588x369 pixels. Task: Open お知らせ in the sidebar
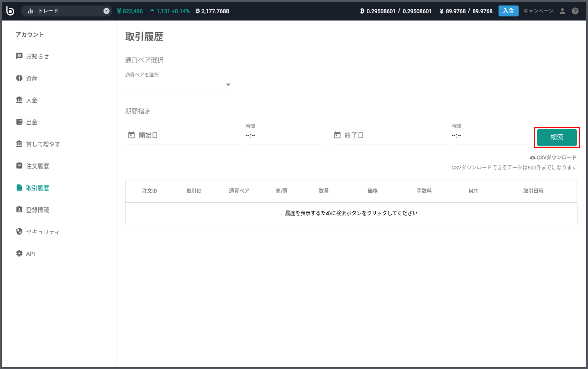[37, 56]
